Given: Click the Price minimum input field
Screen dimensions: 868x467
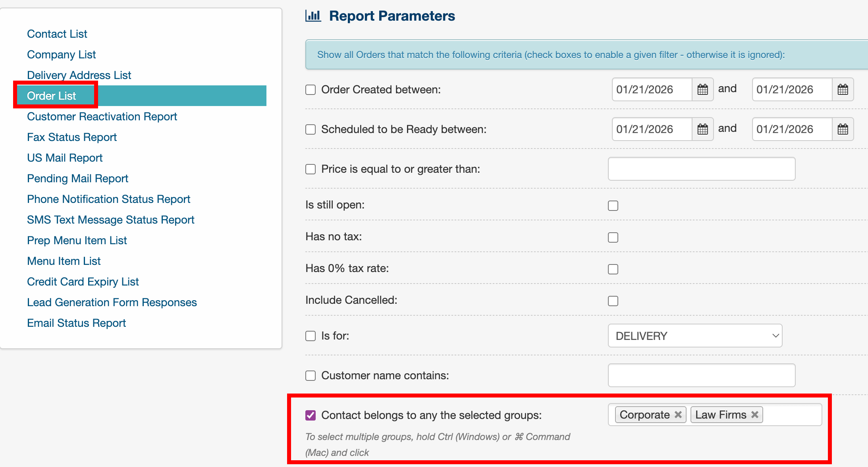Looking at the screenshot, I should point(701,169).
